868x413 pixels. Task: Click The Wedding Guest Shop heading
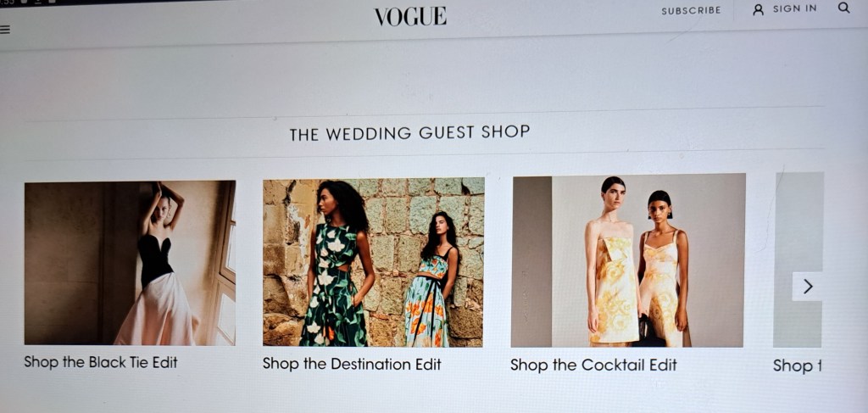point(409,133)
